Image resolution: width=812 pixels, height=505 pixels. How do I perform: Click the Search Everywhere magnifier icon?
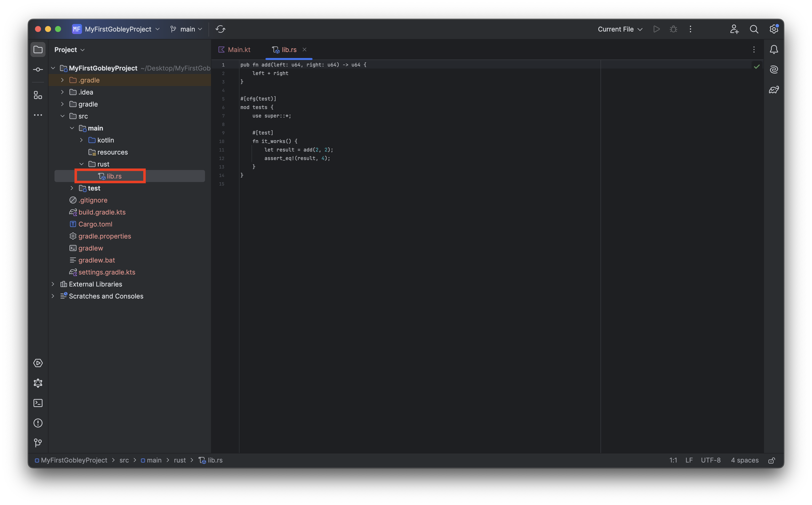click(x=754, y=29)
